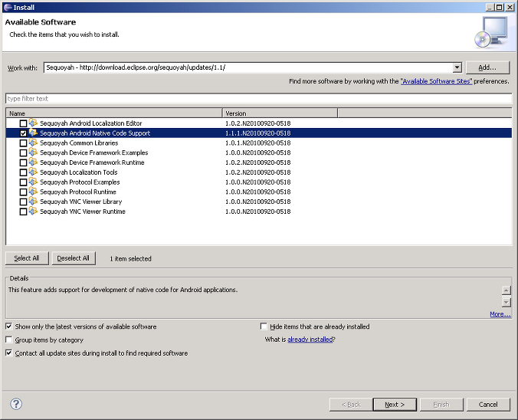
Task: Check Sequoyah Protocol Examples
Action: click(23, 182)
